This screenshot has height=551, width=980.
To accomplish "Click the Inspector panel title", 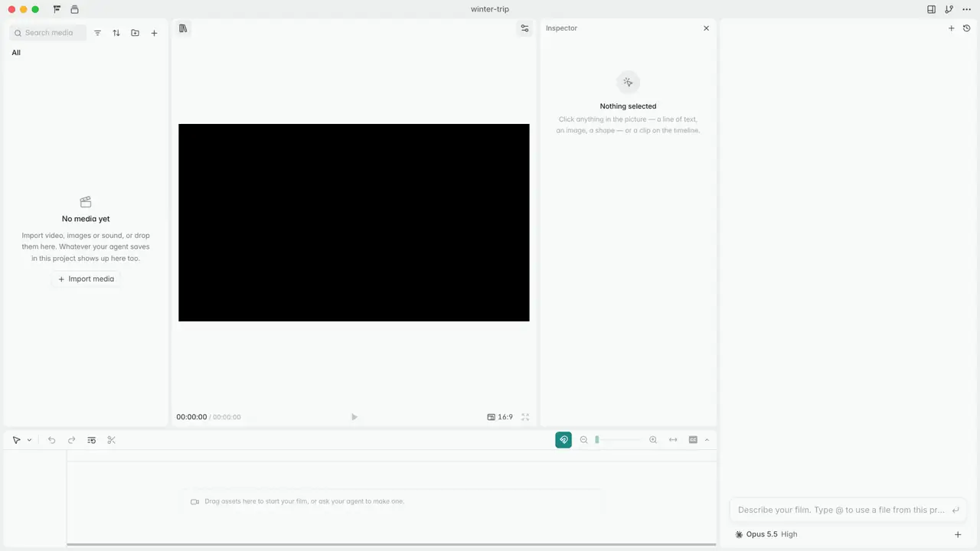I will [x=561, y=28].
